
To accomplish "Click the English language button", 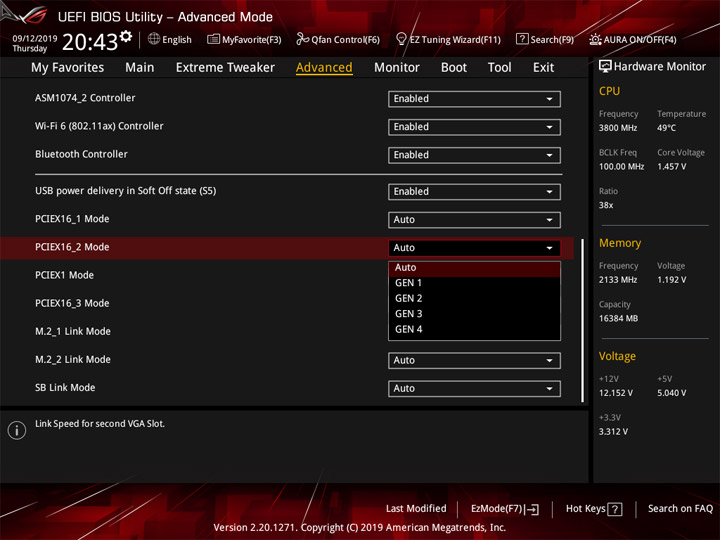I will 177,39.
